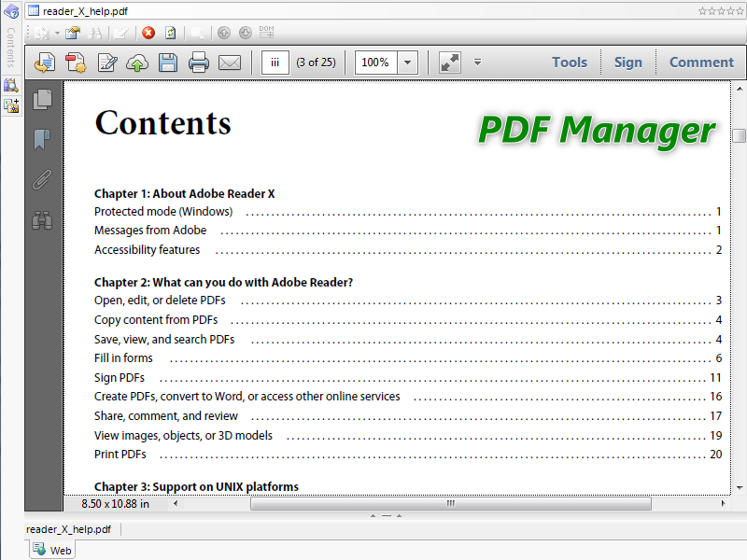The image size is (747, 560).
Task: Click the greyed edit checkmark icon in upper toolbar
Action: coord(121,33)
